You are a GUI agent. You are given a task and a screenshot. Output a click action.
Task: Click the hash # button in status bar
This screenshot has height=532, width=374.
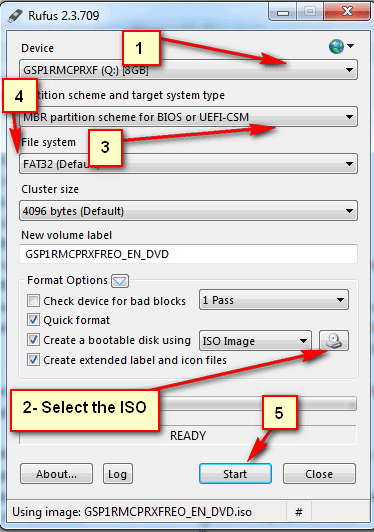[x=299, y=511]
